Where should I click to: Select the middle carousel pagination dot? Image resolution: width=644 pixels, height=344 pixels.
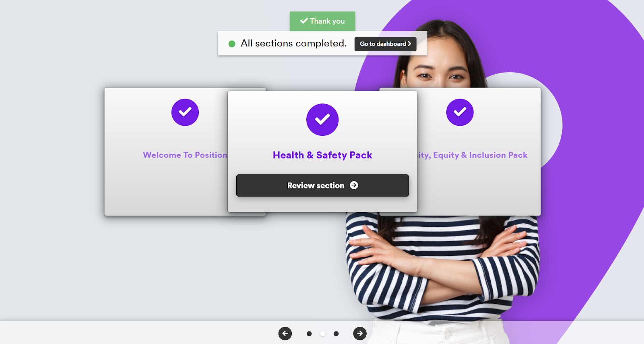click(322, 334)
